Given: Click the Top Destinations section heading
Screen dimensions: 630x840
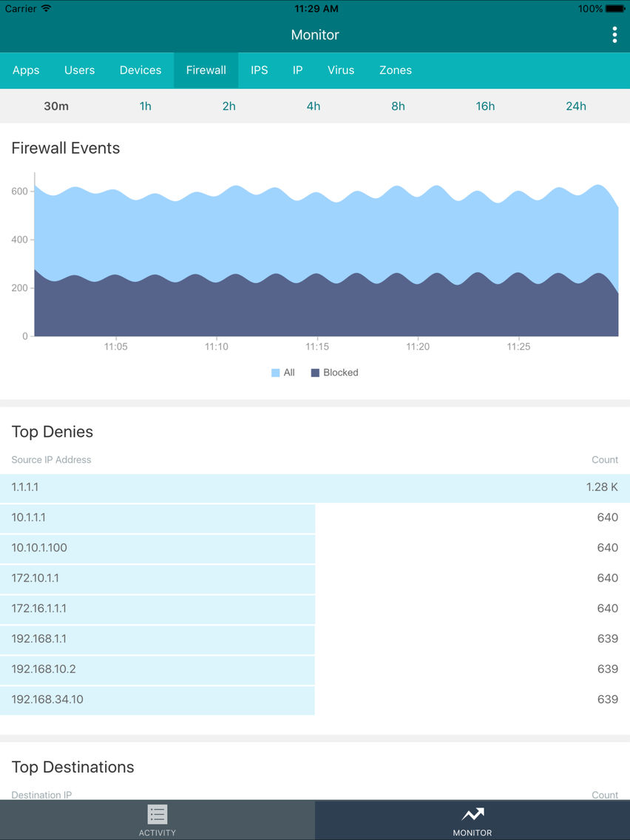Looking at the screenshot, I should [x=73, y=767].
